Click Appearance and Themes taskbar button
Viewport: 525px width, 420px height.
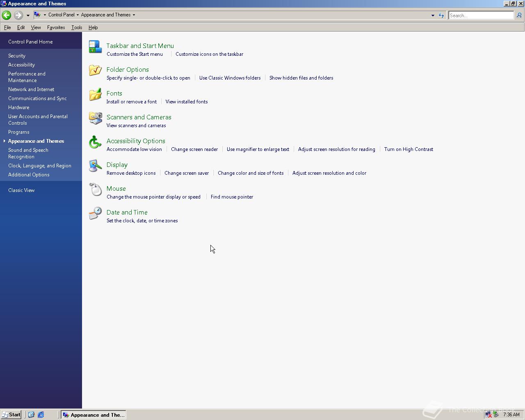93,415
